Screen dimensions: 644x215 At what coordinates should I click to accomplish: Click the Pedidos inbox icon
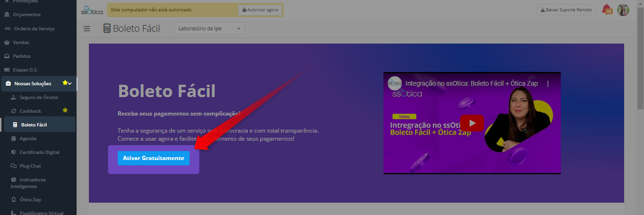(7, 56)
